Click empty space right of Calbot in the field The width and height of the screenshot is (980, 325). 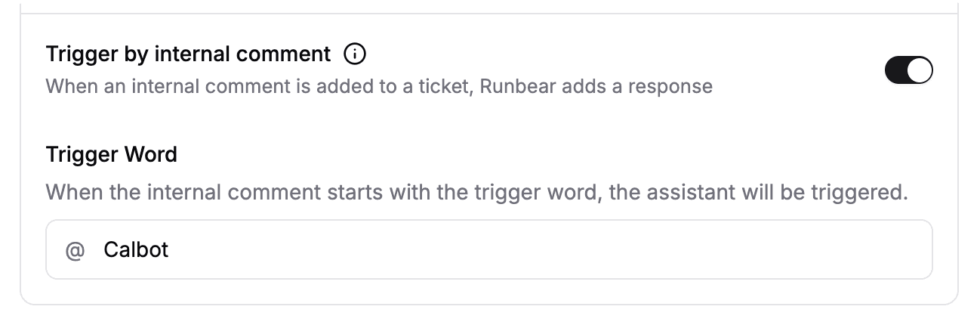(529, 249)
